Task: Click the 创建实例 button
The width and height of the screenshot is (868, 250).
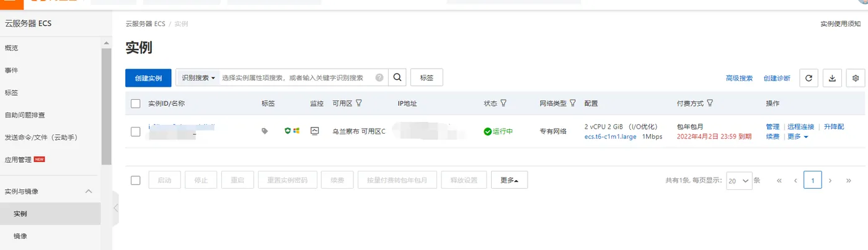Action: [148, 78]
